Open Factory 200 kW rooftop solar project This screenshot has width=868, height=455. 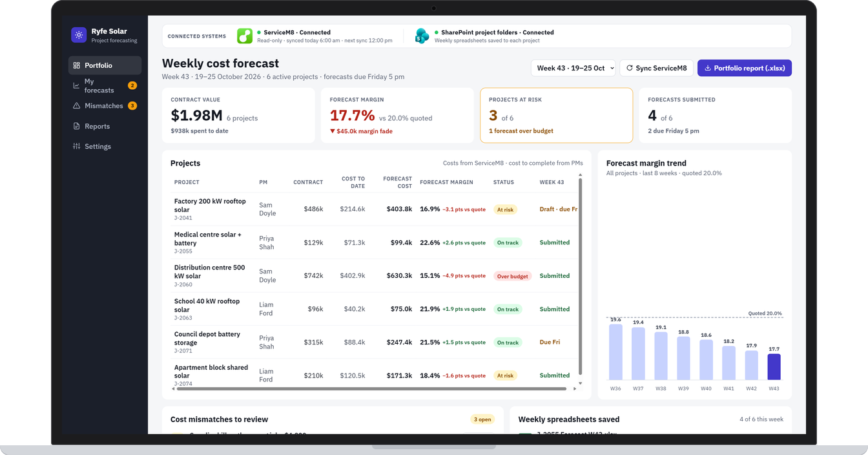coord(211,206)
